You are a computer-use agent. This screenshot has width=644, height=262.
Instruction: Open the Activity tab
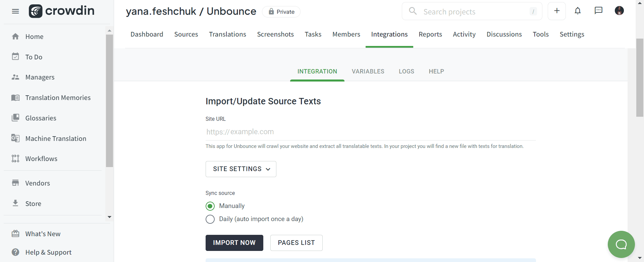pyautogui.click(x=464, y=34)
